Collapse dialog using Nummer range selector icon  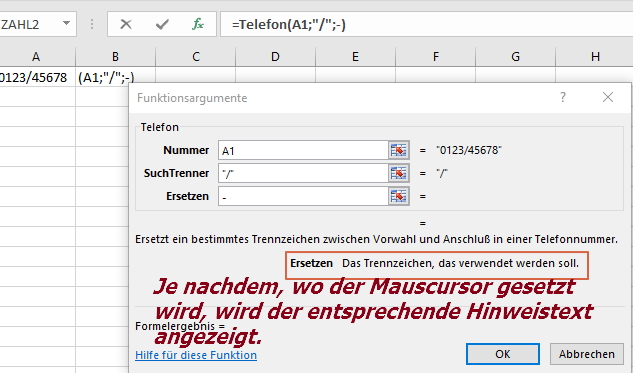pyautogui.click(x=398, y=151)
